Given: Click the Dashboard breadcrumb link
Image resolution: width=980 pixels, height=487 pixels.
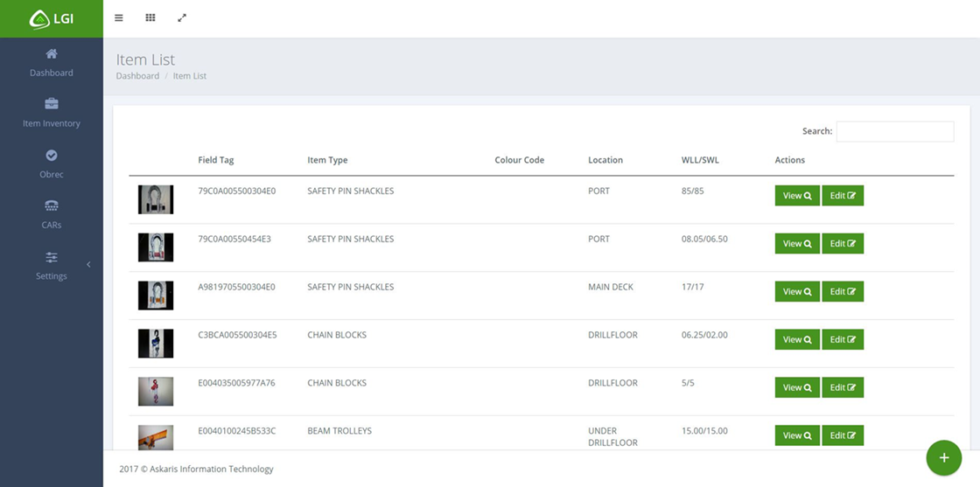Looking at the screenshot, I should coord(137,76).
